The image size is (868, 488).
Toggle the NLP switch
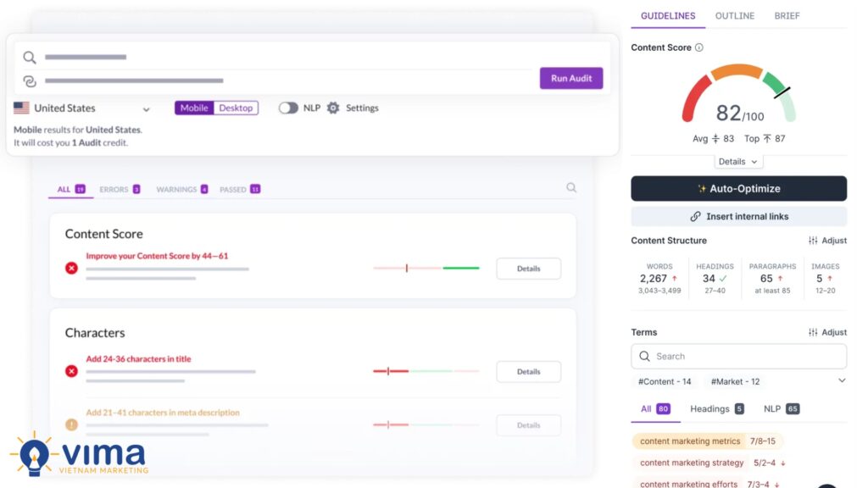pyautogui.click(x=288, y=108)
